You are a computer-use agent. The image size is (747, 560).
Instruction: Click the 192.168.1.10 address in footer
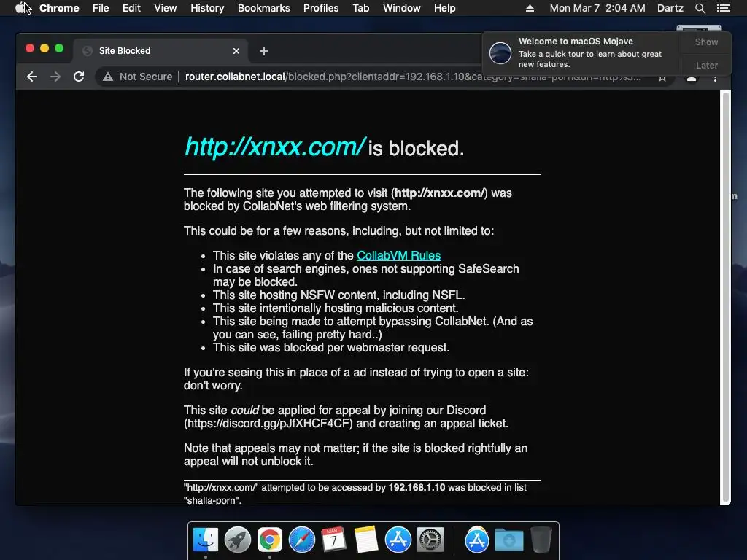pyautogui.click(x=417, y=487)
